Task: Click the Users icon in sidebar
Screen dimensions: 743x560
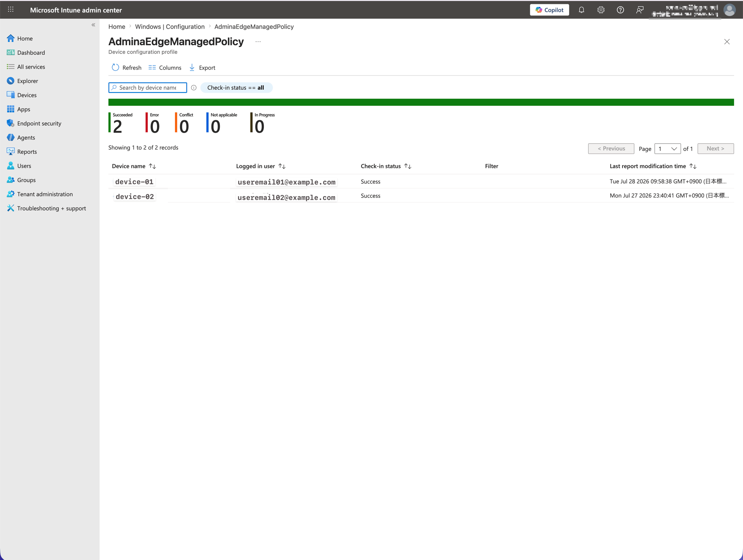Action: click(10, 166)
